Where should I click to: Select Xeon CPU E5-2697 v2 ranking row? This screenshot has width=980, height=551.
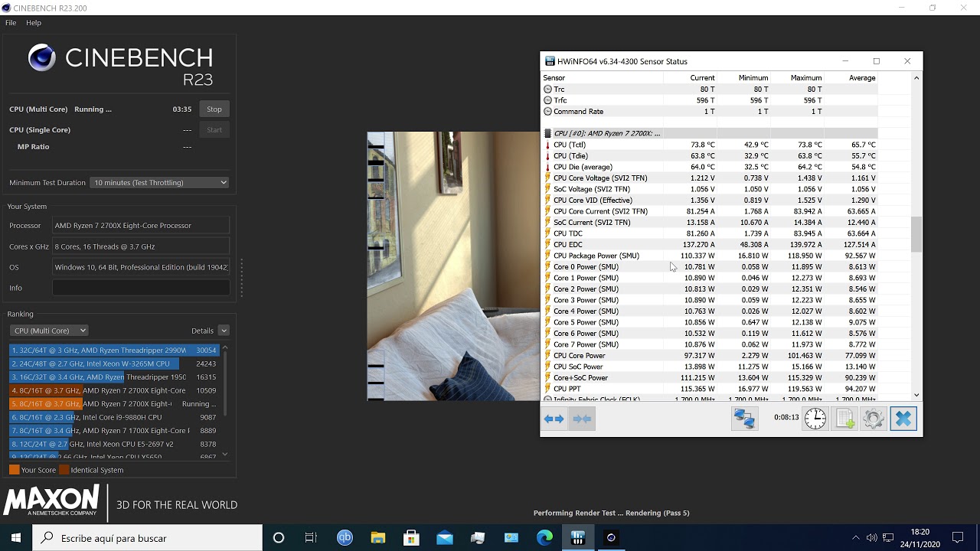114,444
